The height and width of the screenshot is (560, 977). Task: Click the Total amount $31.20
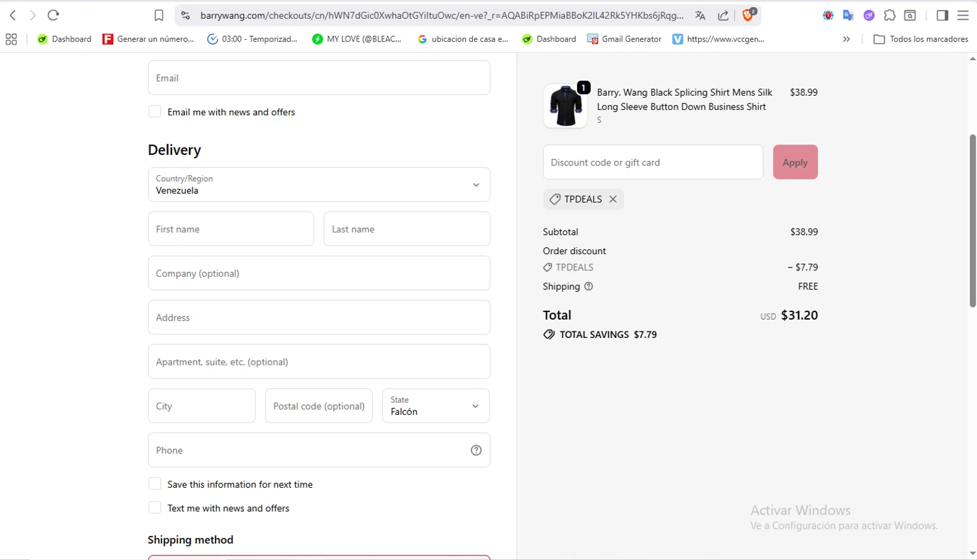click(x=799, y=315)
